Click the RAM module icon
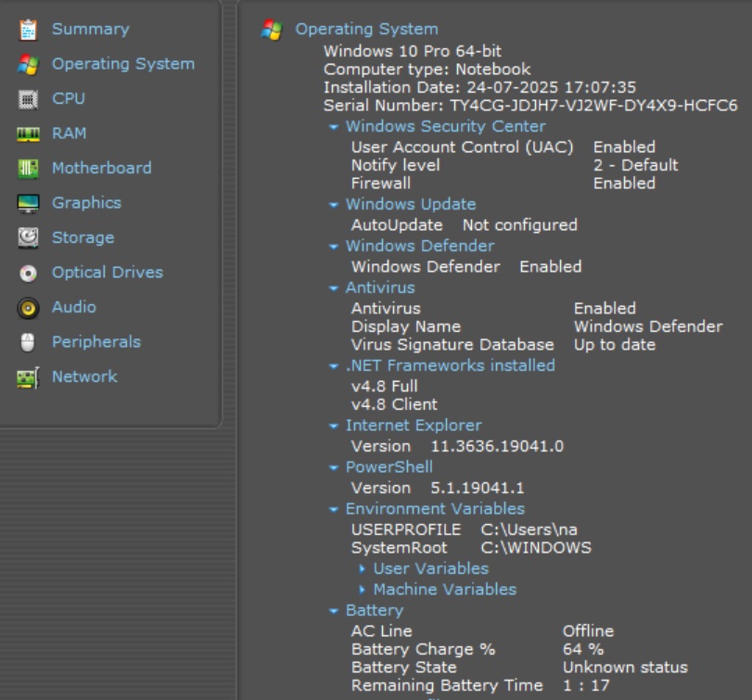This screenshot has height=700, width=752. 28,134
